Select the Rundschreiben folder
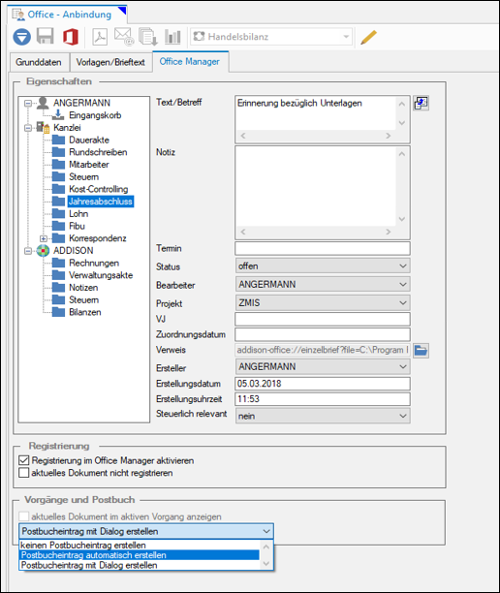This screenshot has width=500, height=593. 98,152
